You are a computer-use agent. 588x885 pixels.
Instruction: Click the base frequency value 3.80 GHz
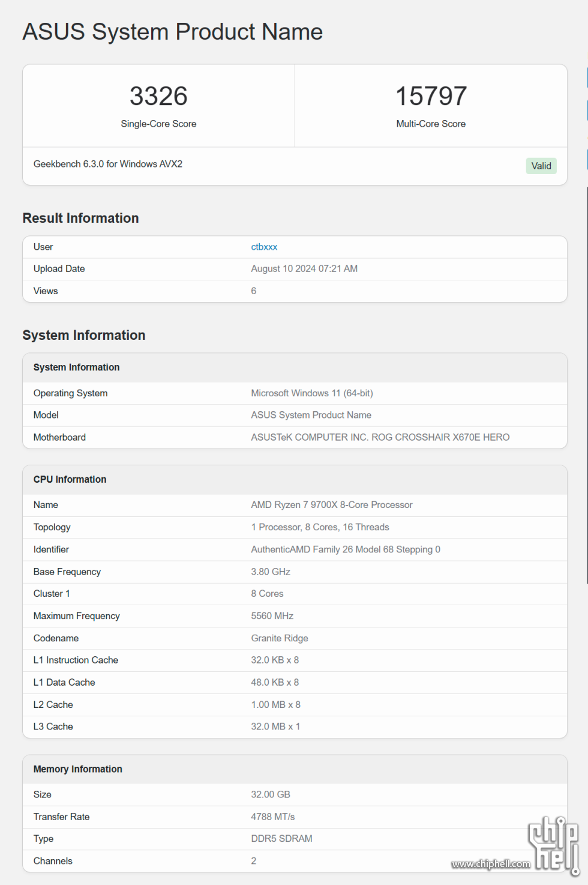click(x=271, y=572)
